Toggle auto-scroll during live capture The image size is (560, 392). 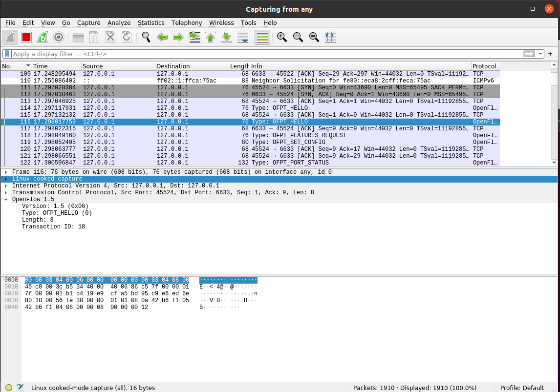(x=243, y=37)
